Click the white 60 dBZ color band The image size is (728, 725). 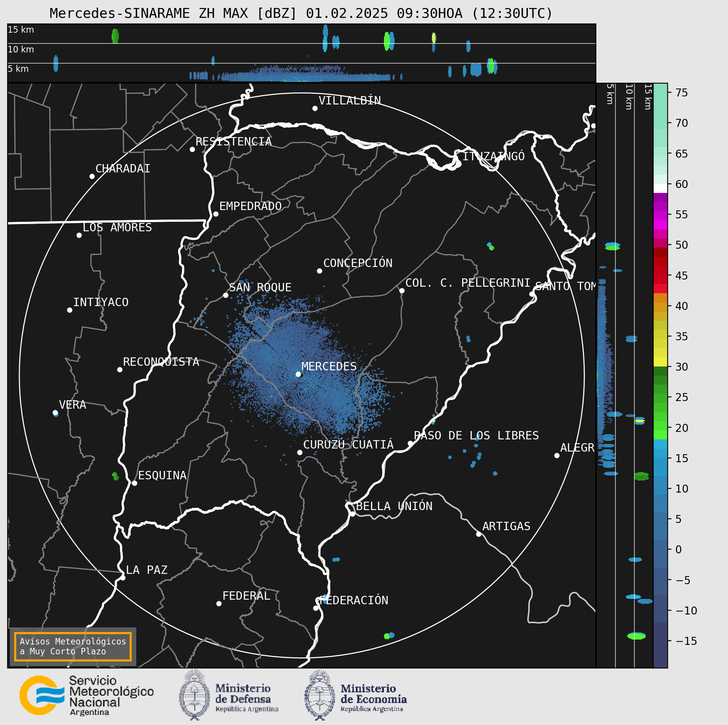[x=660, y=188]
